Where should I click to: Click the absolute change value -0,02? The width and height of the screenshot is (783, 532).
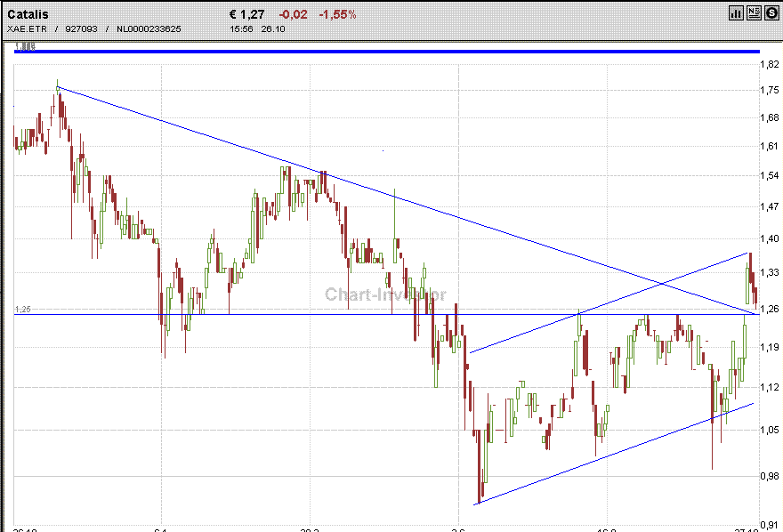[x=294, y=14]
